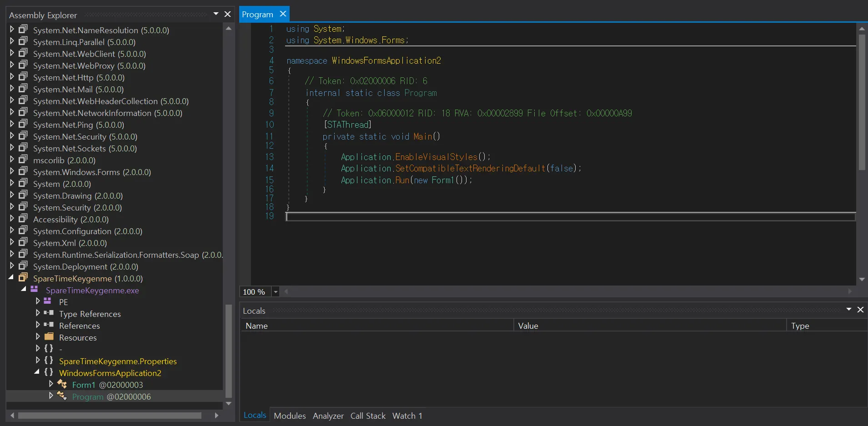Open Assembly Explorer window options dropdown
This screenshot has width=868, height=426.
coord(216,14)
